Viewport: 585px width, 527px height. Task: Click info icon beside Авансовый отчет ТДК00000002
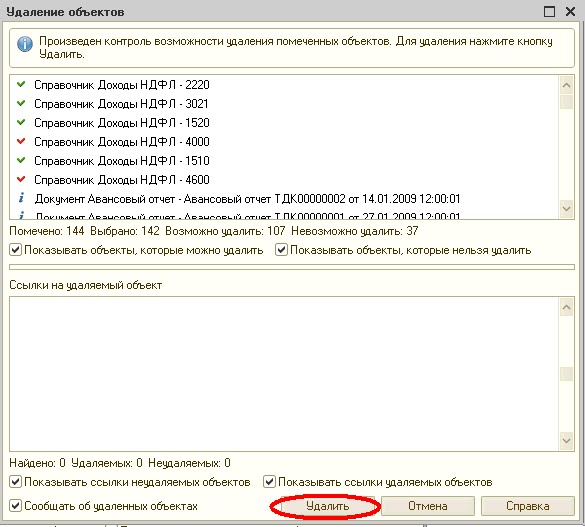coord(22,198)
